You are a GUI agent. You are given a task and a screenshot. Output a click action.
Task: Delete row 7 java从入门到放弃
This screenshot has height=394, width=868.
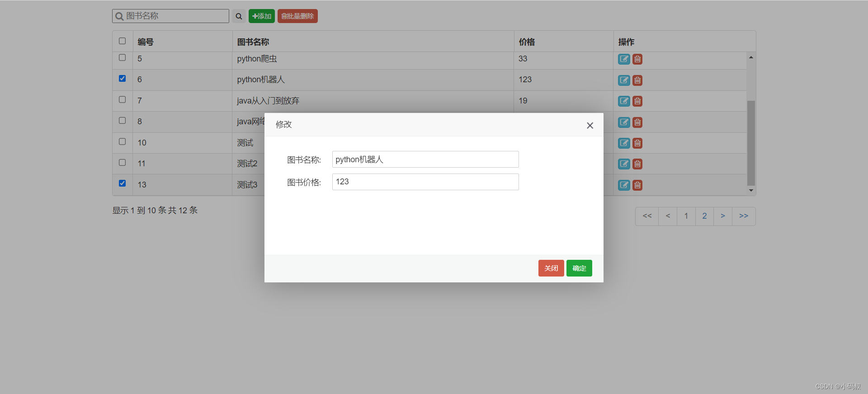pos(637,101)
